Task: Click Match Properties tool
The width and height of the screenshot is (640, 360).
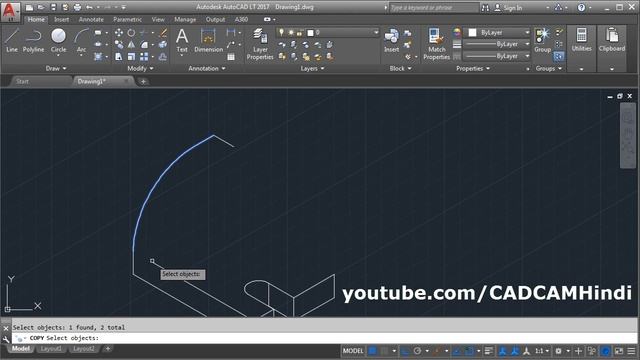Action: (436, 44)
